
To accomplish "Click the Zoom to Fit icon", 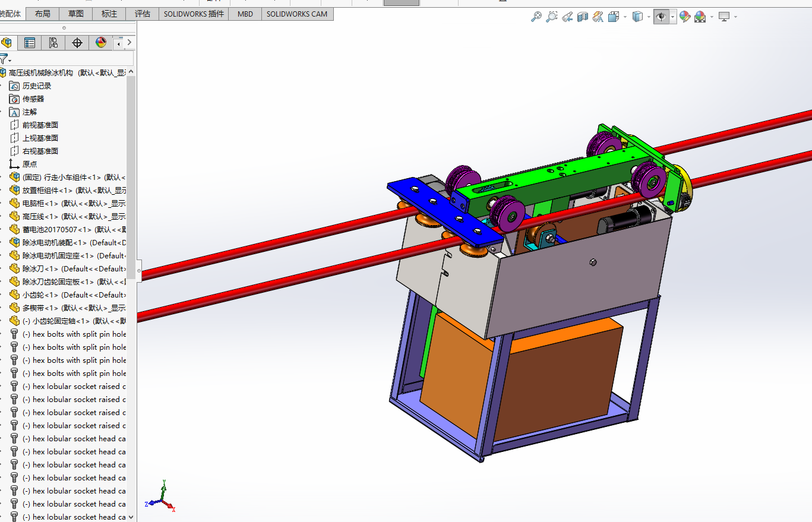I will coord(536,17).
